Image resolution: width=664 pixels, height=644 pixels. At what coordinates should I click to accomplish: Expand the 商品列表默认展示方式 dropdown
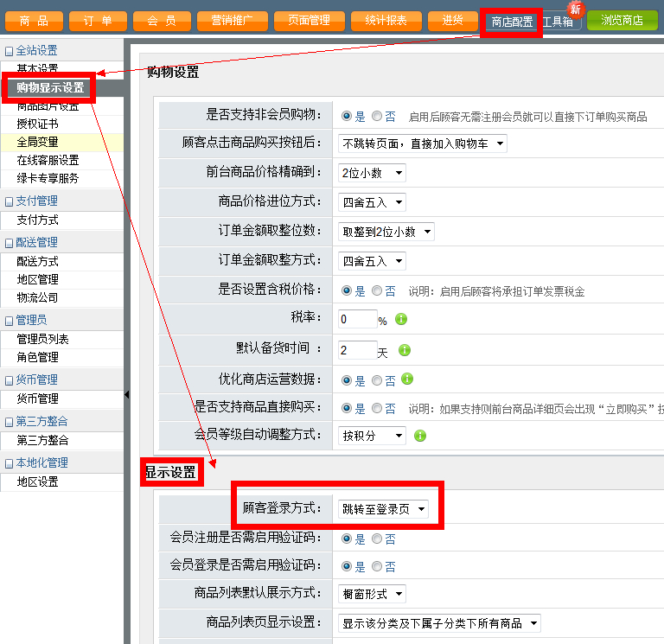372,594
